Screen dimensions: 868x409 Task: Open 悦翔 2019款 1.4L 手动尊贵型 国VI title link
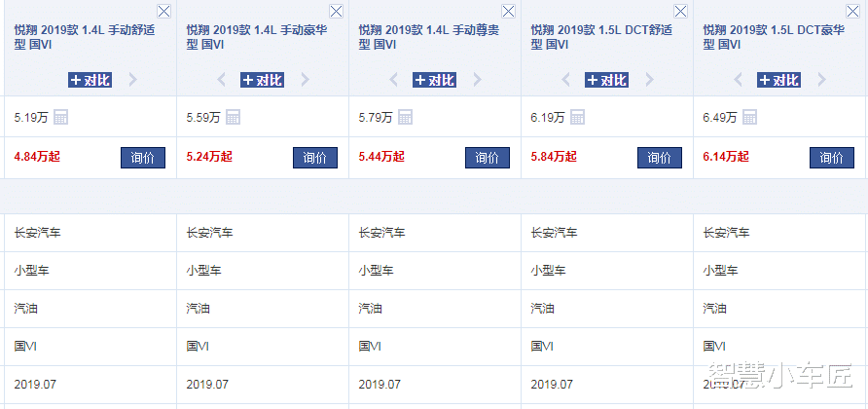[x=429, y=37]
